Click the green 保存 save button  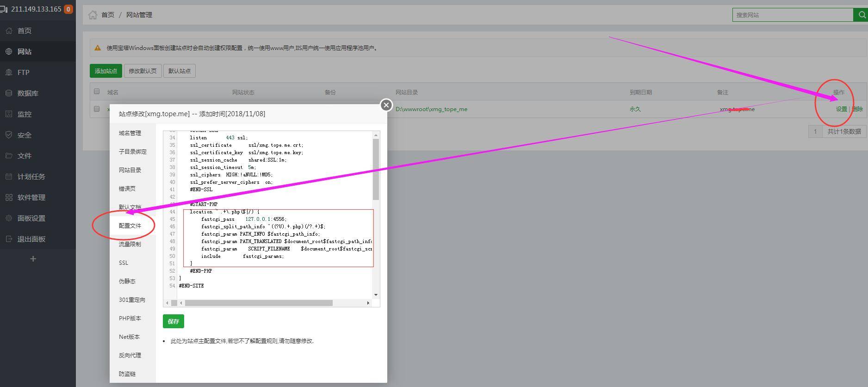pos(173,321)
